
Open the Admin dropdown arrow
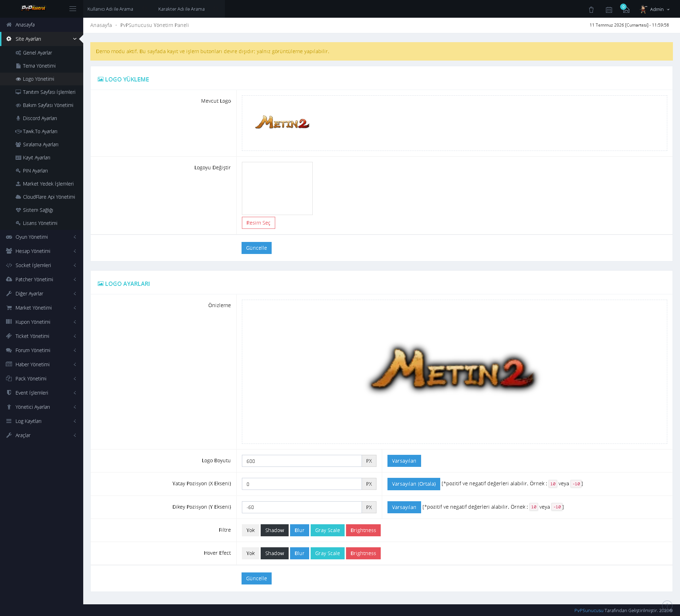(x=668, y=10)
